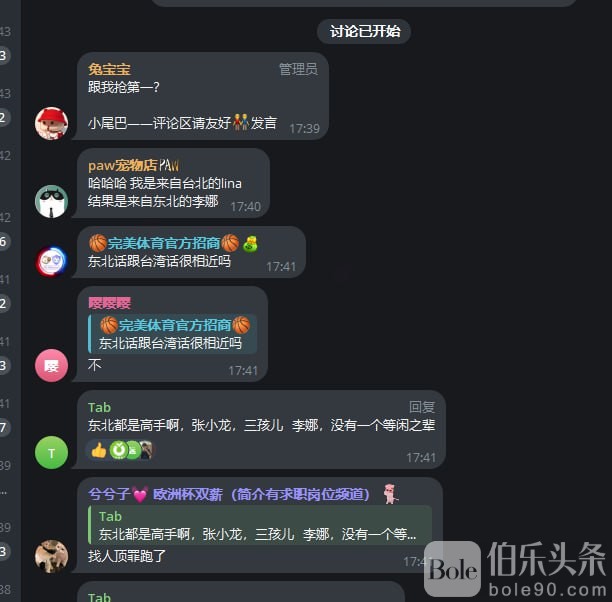This screenshot has height=602, width=612.
Task: Jump to quoted Tab message in 兮兮子's reply
Action: (260, 525)
